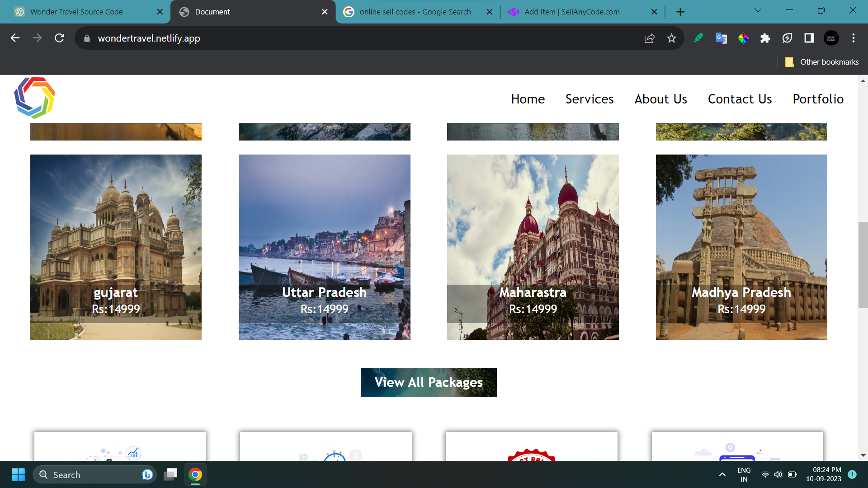
Task: Show hidden system tray icons
Action: pos(722,474)
